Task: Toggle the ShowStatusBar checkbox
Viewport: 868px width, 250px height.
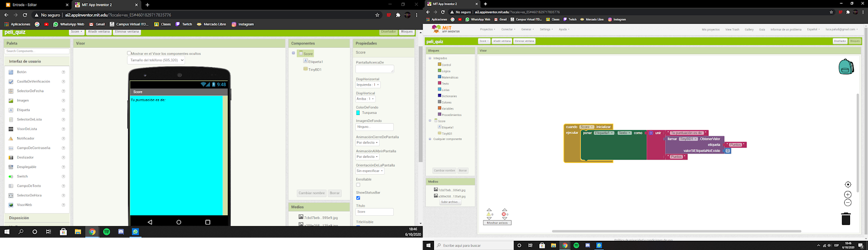Action: [358, 198]
